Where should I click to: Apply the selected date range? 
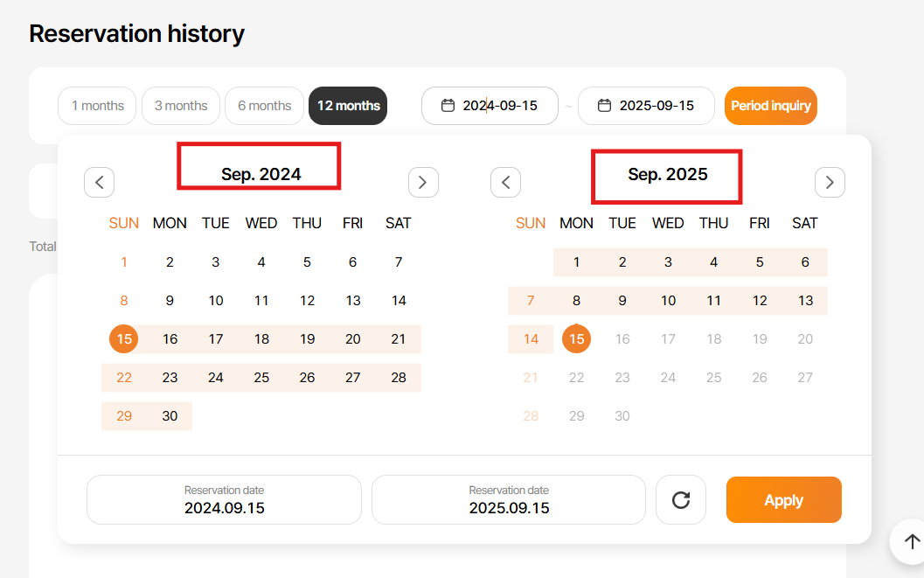(x=783, y=500)
